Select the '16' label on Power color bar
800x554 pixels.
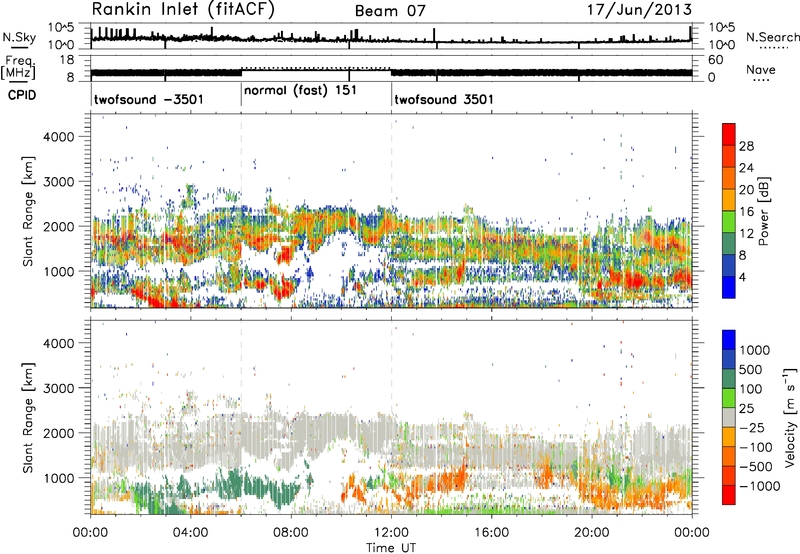pos(746,212)
